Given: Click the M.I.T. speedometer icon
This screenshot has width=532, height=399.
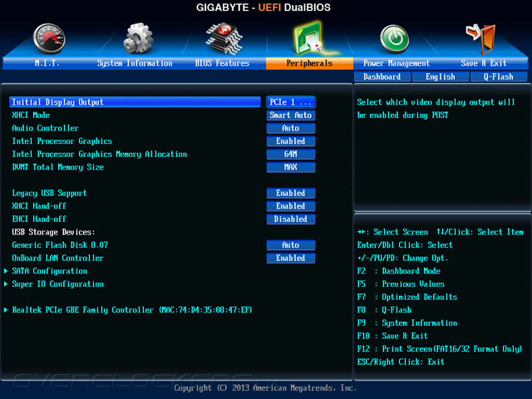Looking at the screenshot, I should pos(49,39).
